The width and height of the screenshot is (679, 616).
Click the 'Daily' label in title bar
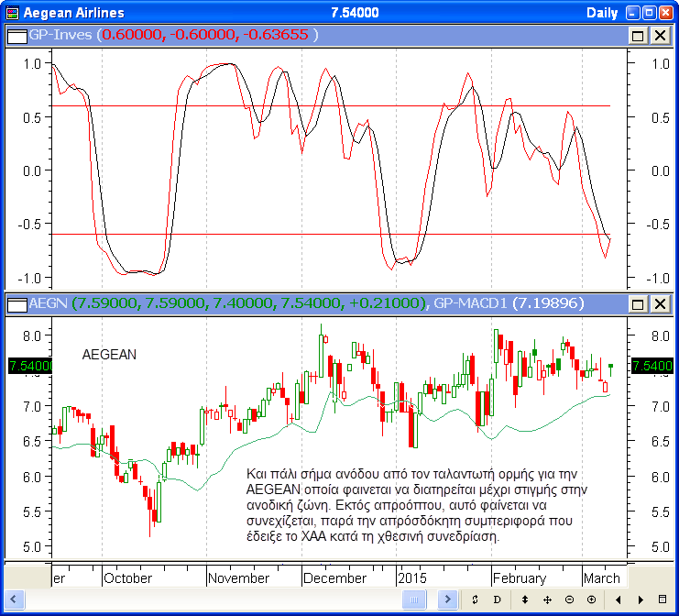(602, 13)
